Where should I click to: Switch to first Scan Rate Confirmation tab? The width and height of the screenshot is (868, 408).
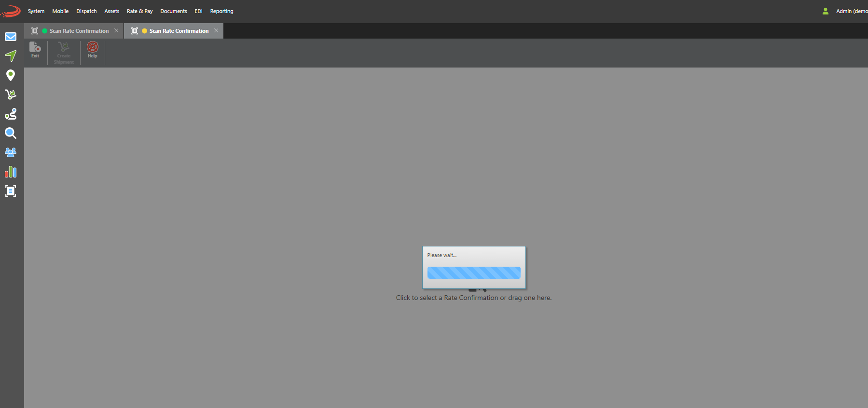point(79,31)
